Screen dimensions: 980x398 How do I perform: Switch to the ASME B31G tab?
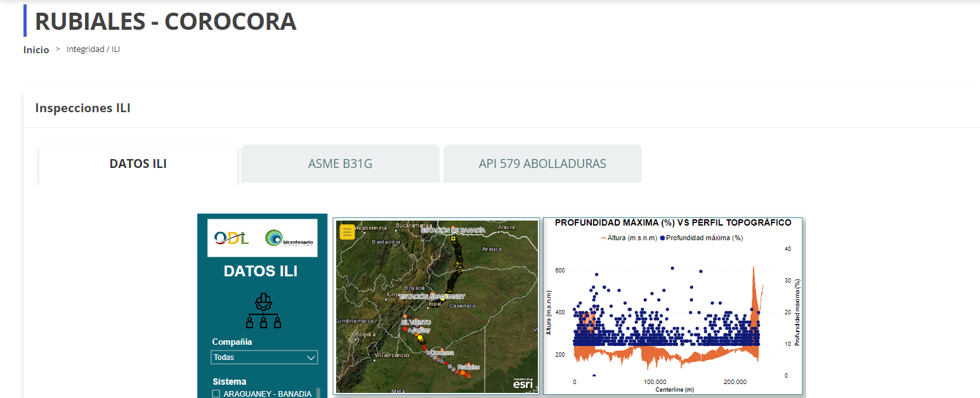pos(340,164)
